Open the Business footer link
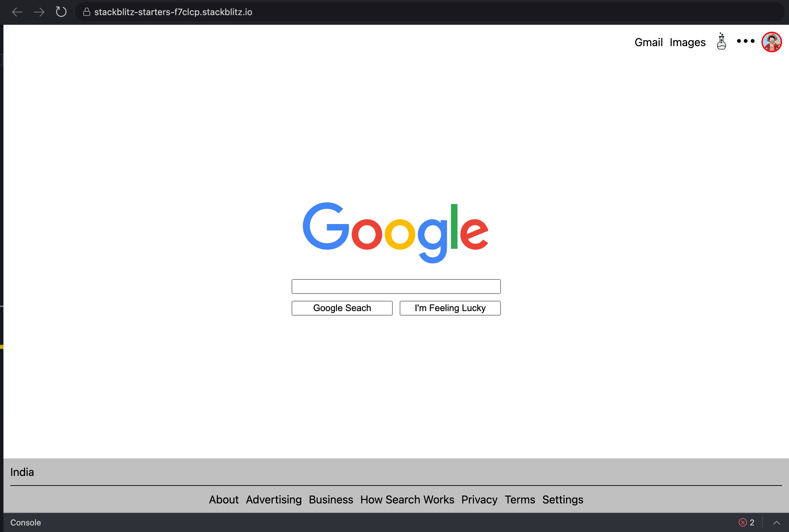Screen dimensions: 789x532 point(331,500)
